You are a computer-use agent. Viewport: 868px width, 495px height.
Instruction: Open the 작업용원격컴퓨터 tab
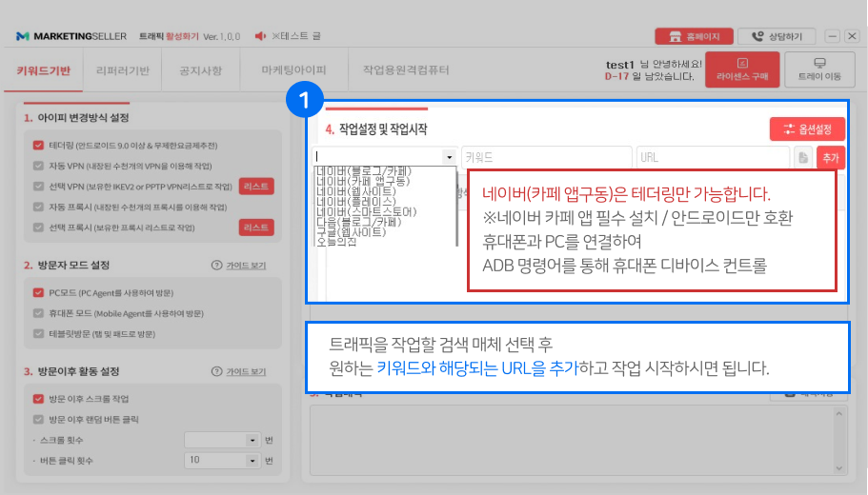406,70
